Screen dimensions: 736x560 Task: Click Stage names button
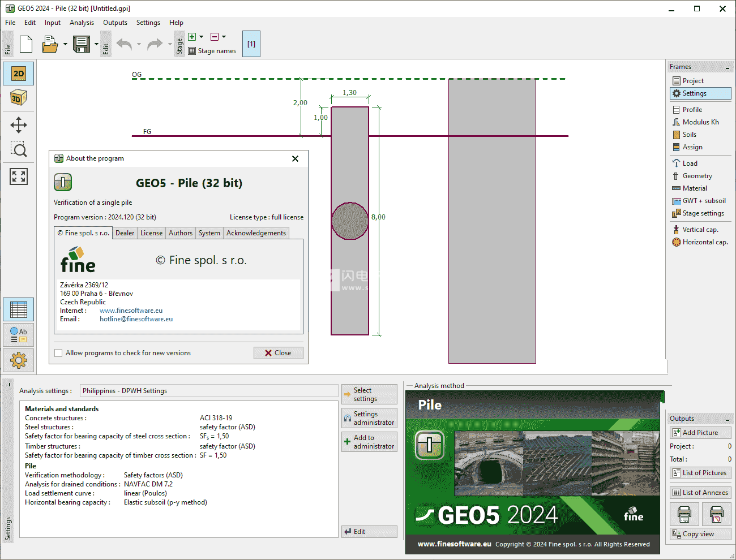(x=212, y=51)
